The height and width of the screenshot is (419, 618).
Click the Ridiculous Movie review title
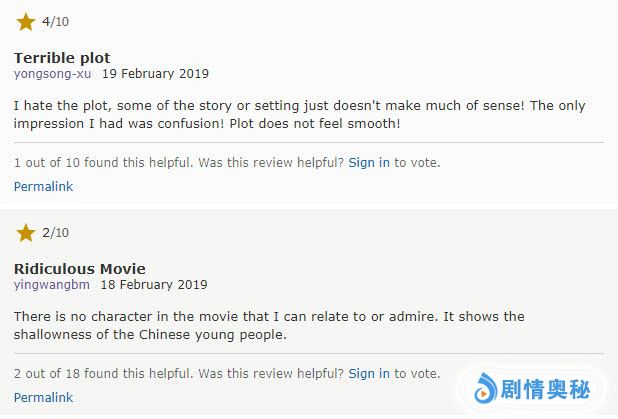click(x=80, y=268)
